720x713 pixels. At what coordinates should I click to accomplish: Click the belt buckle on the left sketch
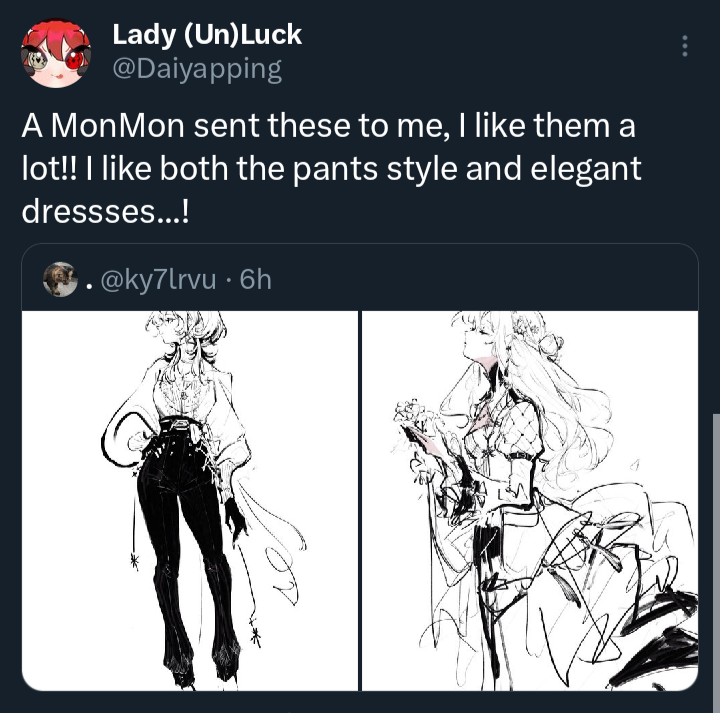coord(180,423)
